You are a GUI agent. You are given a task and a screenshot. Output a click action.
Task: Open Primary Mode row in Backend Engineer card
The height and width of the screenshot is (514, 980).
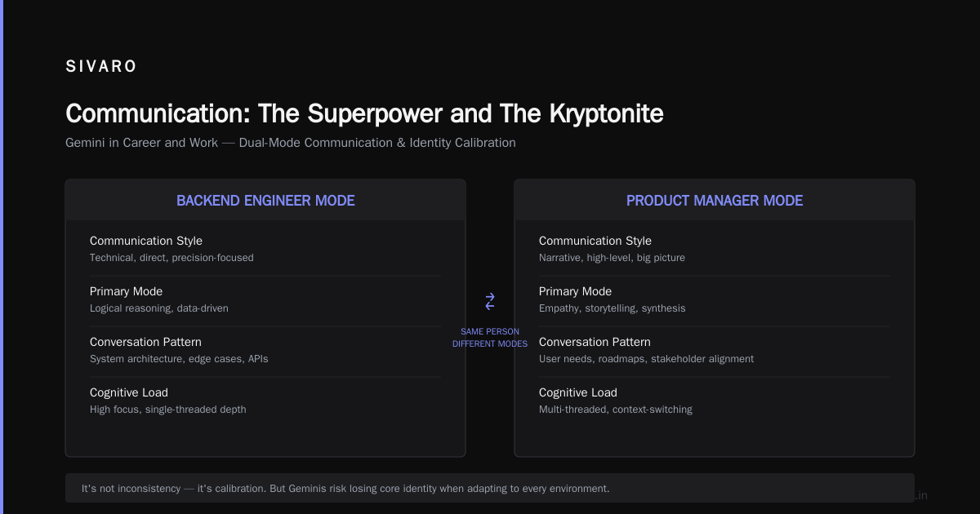coord(265,299)
